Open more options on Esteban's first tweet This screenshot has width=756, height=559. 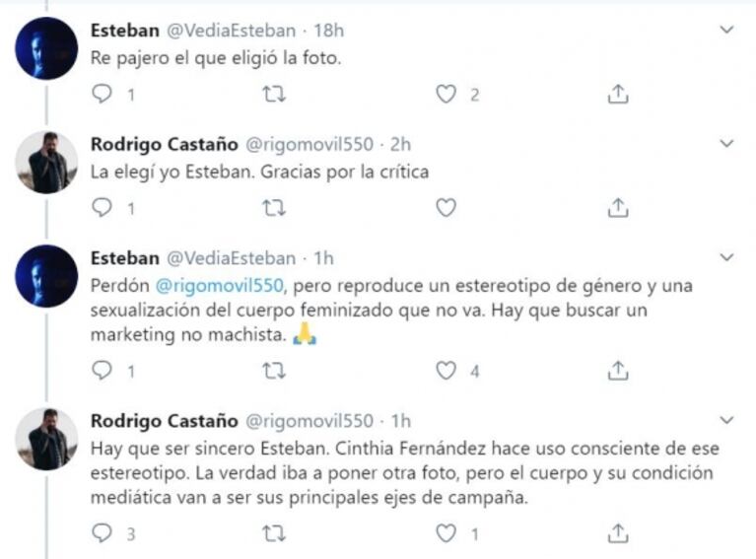point(727,31)
